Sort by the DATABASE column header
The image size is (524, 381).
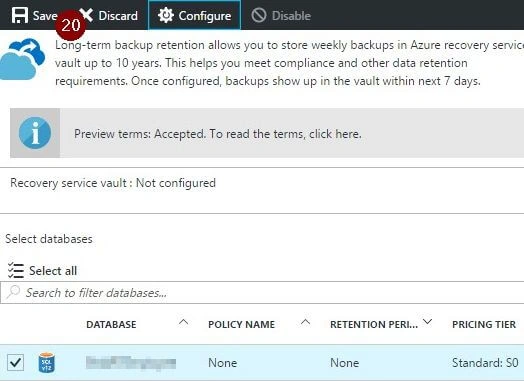click(111, 324)
